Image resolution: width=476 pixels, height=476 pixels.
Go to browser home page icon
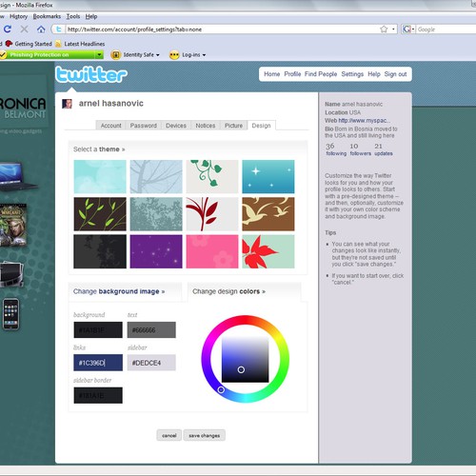pyautogui.click(x=41, y=30)
